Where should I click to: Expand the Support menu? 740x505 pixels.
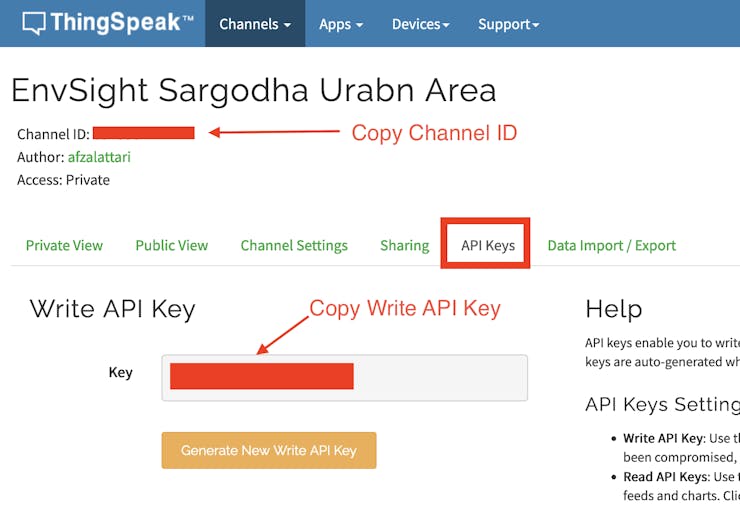pyautogui.click(x=508, y=24)
